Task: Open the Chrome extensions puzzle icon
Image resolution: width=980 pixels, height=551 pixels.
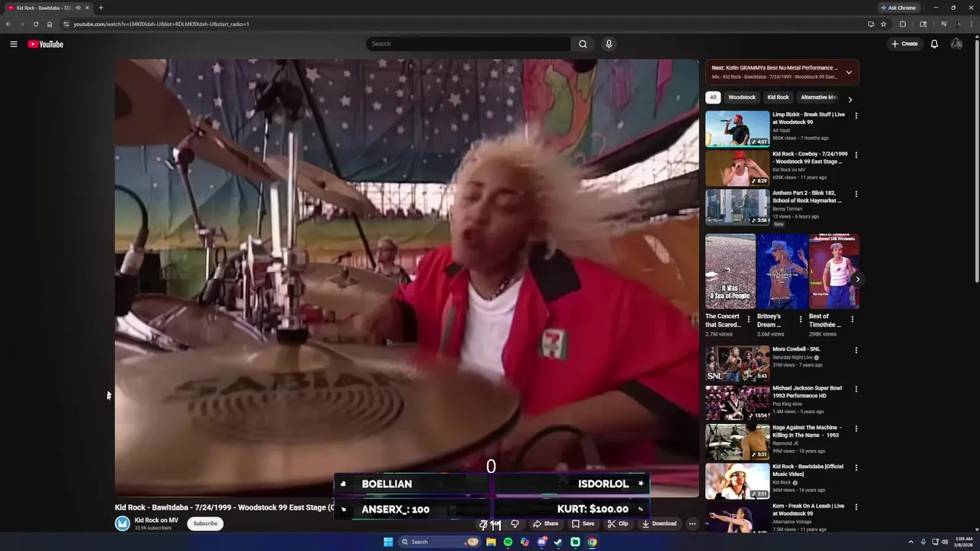Action: tap(903, 24)
